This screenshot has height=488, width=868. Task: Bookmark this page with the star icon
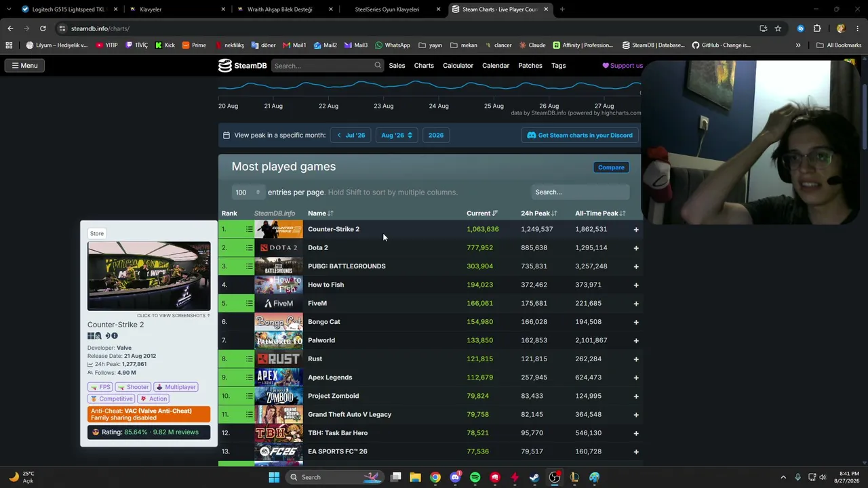(x=778, y=28)
